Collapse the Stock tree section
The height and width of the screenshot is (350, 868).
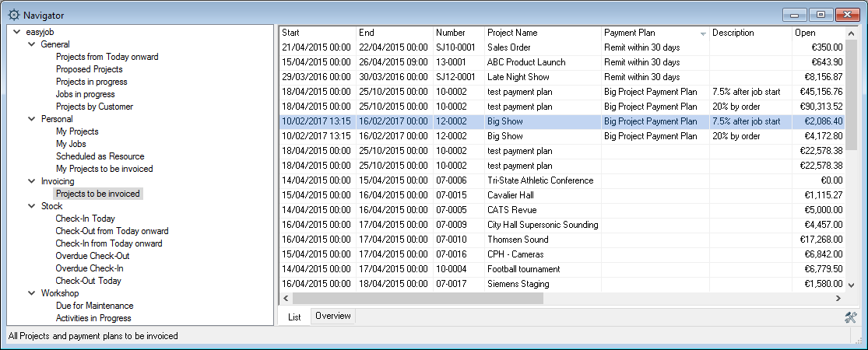pos(31,206)
